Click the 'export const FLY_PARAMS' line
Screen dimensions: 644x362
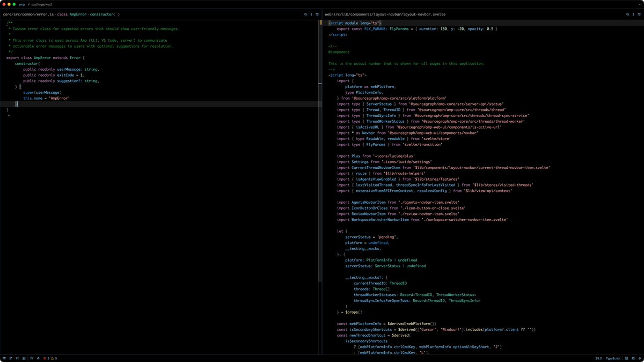point(417,29)
